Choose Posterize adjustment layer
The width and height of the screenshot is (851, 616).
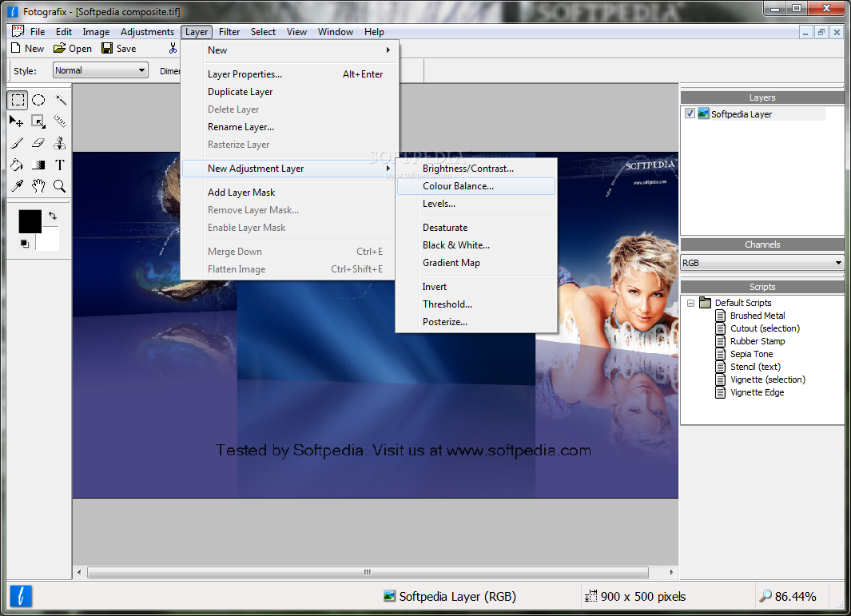[476, 322]
